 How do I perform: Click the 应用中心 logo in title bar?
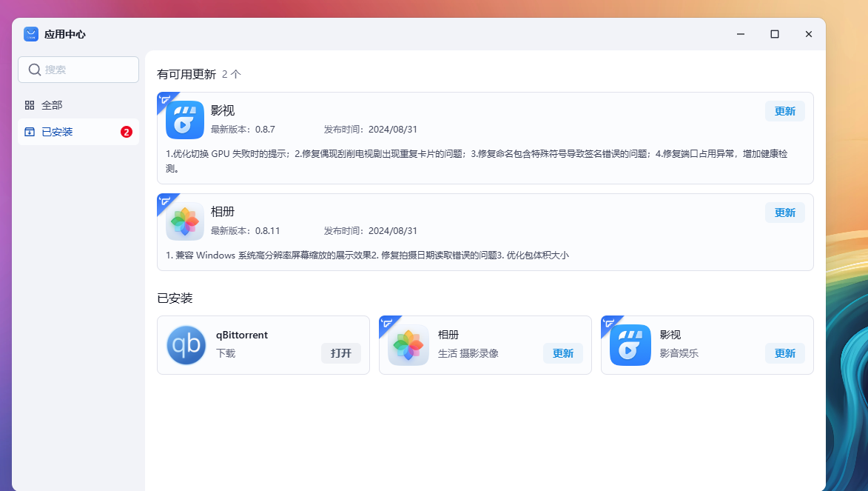[31, 34]
